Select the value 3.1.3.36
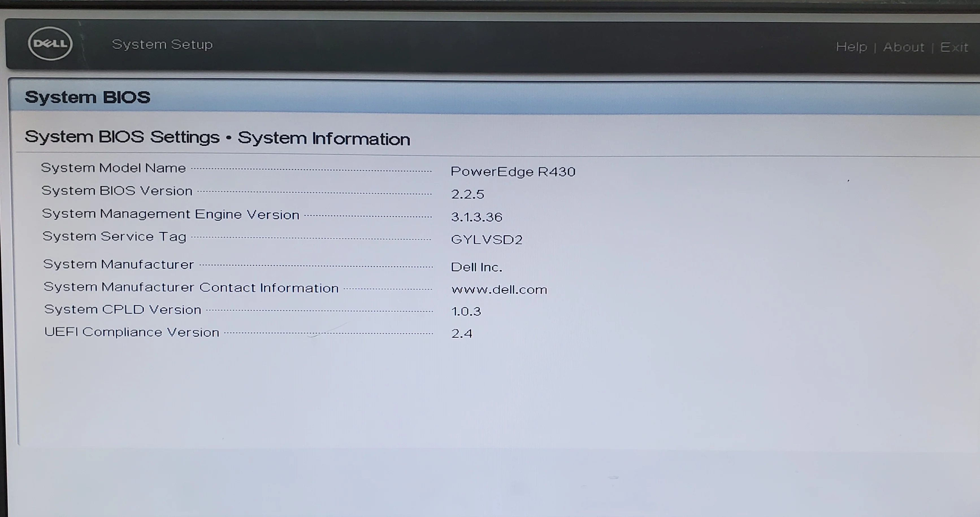Image resolution: width=980 pixels, height=517 pixels. point(477,217)
